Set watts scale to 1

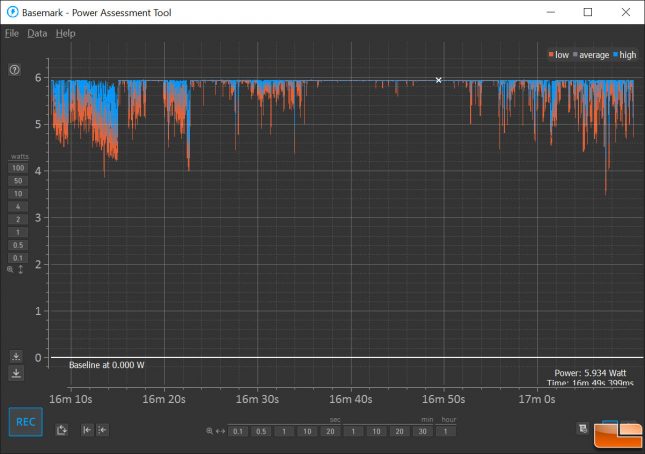[18, 232]
